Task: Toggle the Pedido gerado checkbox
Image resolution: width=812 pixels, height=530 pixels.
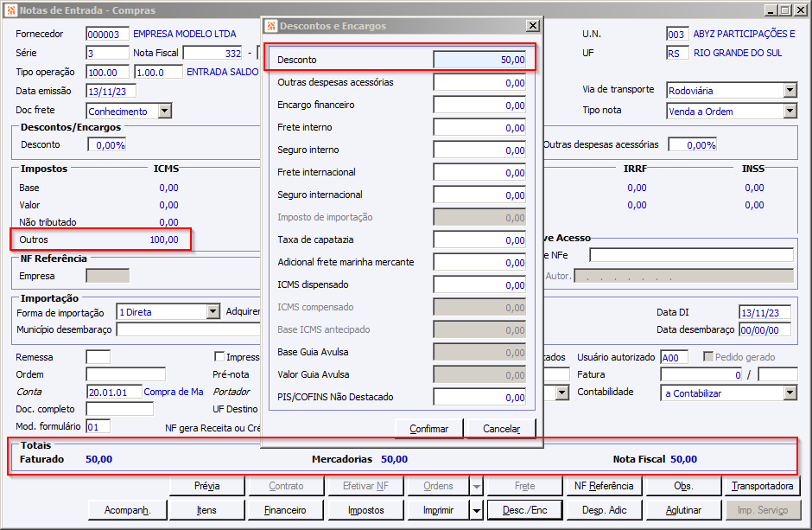Action: tap(708, 356)
